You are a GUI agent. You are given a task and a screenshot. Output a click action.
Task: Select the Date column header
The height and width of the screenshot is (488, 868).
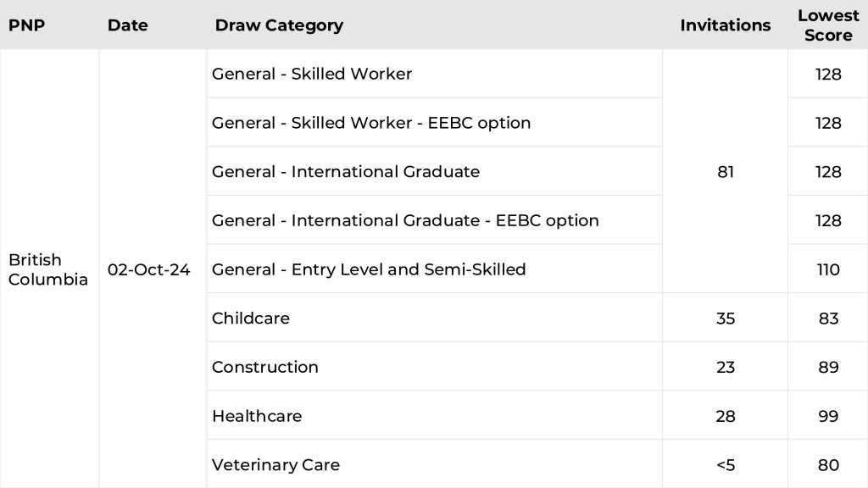pyautogui.click(x=128, y=25)
